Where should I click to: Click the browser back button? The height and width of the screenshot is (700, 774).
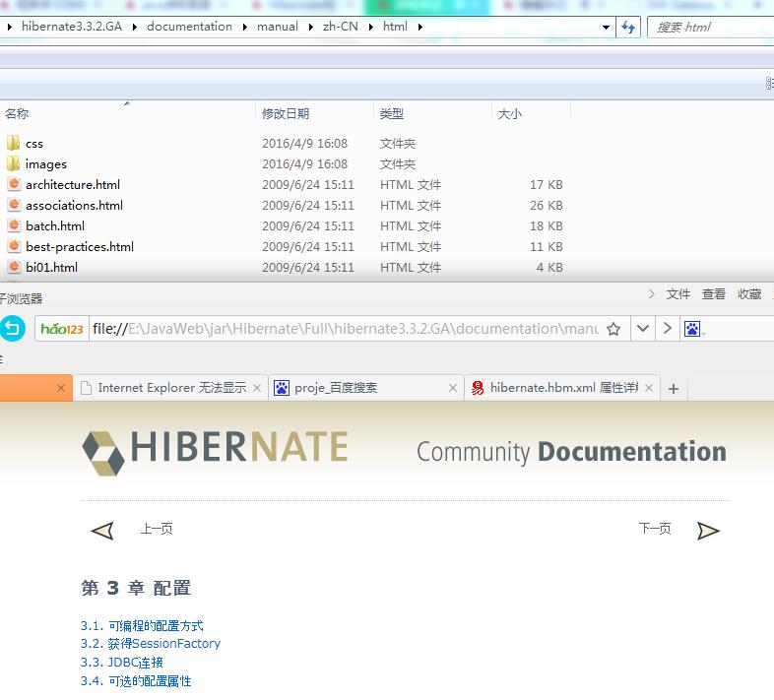click(x=13, y=328)
